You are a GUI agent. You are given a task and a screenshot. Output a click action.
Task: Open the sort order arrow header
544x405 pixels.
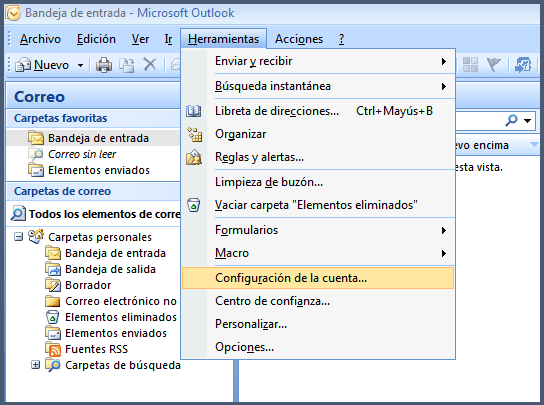click(535, 144)
